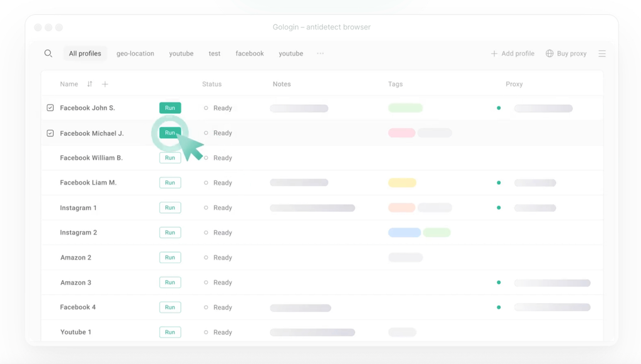Select the Instagram 2 profile name
Image resolution: width=641 pixels, height=364 pixels.
tap(78, 233)
